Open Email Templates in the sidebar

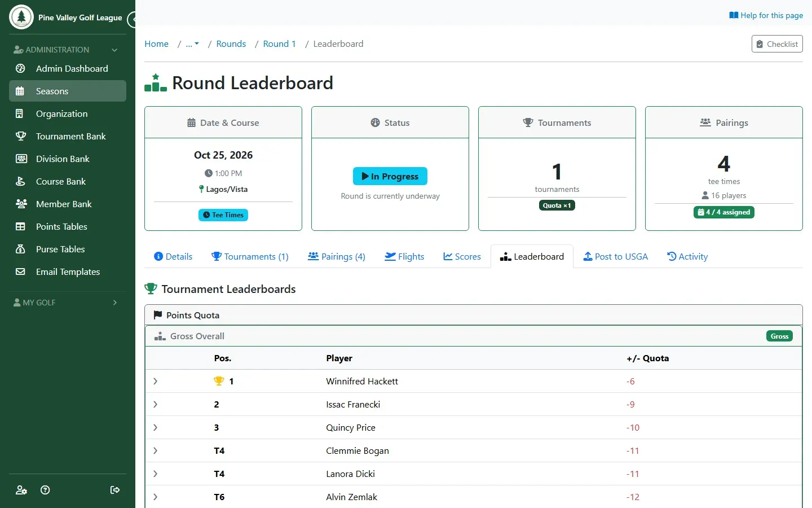coord(68,271)
